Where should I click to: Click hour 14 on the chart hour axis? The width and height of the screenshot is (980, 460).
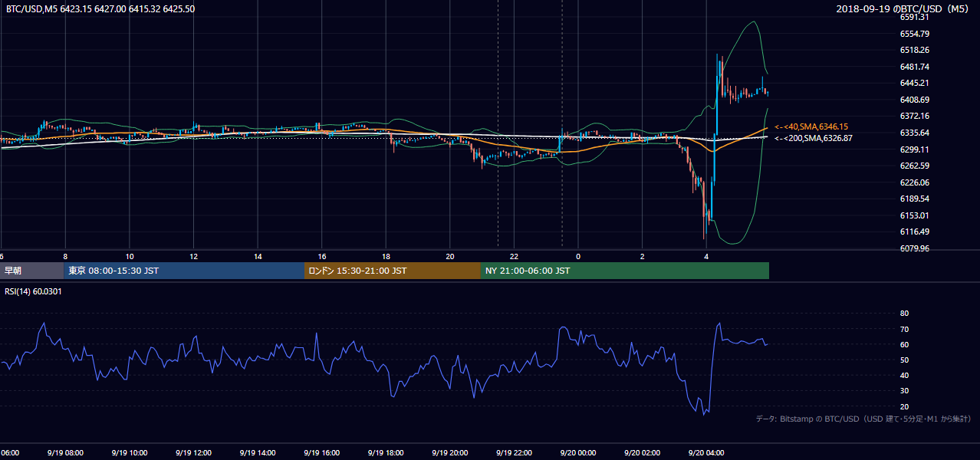tap(258, 256)
